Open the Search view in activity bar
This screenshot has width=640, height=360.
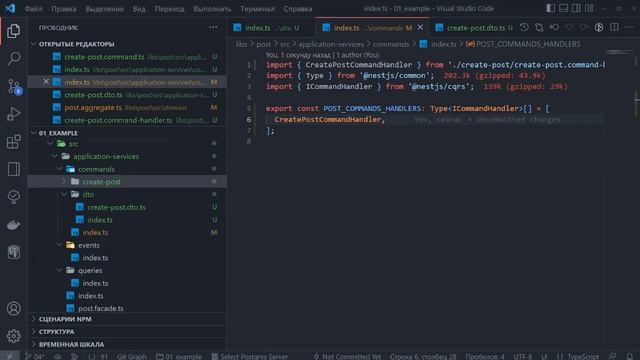[13, 58]
